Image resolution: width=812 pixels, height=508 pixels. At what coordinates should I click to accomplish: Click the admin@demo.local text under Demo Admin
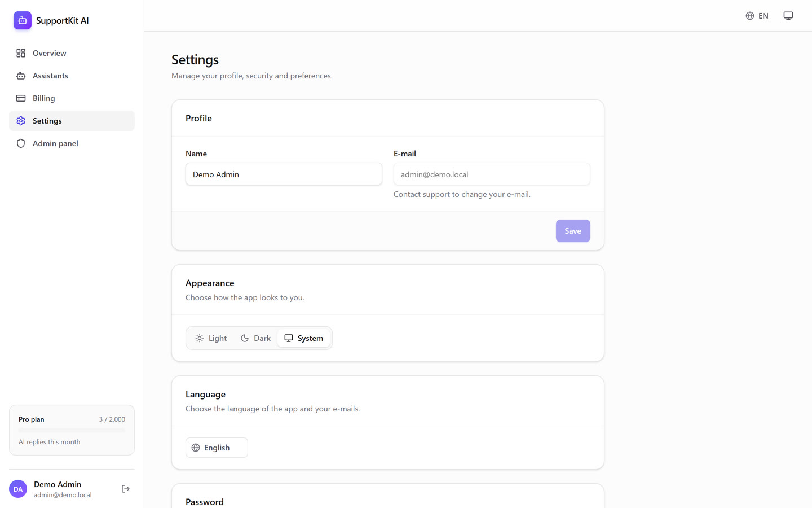[63, 495]
